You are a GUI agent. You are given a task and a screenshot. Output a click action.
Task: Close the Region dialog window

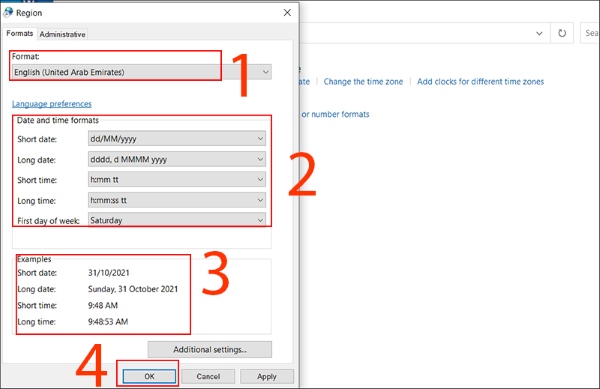coord(287,13)
